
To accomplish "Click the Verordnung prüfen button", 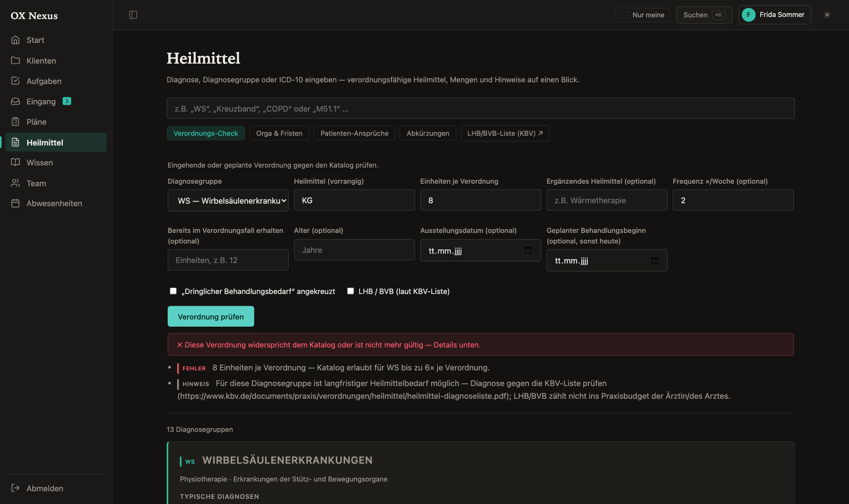I will [211, 316].
